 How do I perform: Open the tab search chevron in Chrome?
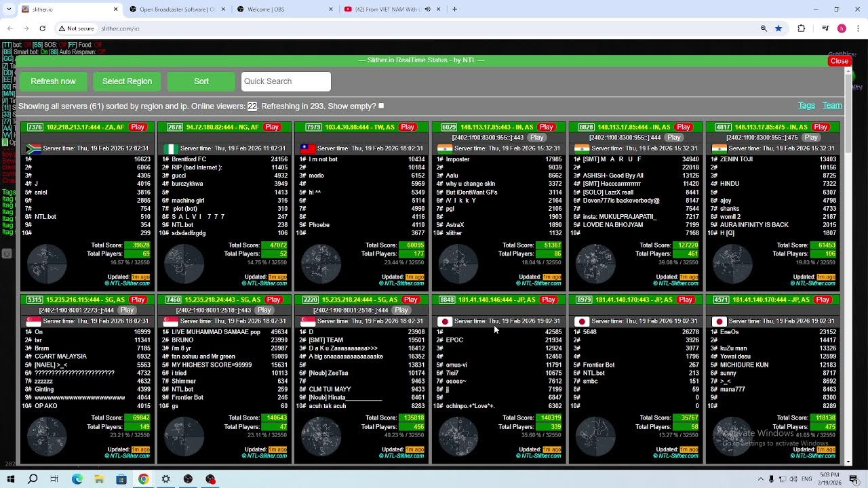(x=8, y=9)
